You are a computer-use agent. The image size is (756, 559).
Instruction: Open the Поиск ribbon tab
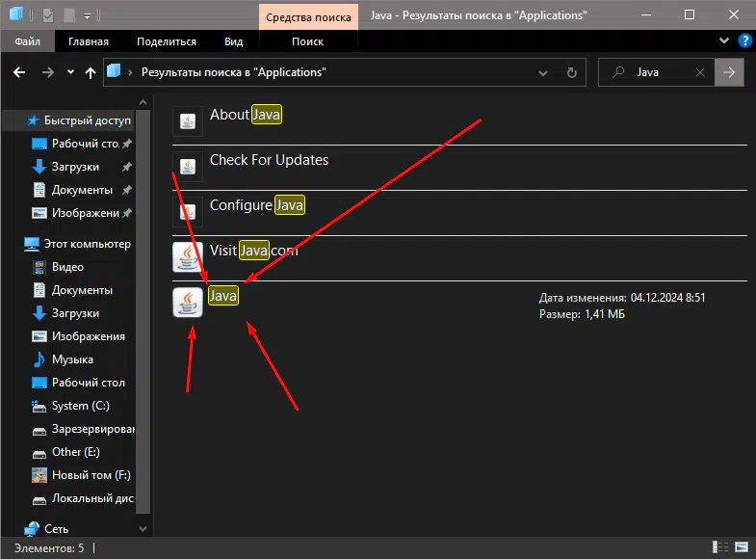pyautogui.click(x=307, y=41)
